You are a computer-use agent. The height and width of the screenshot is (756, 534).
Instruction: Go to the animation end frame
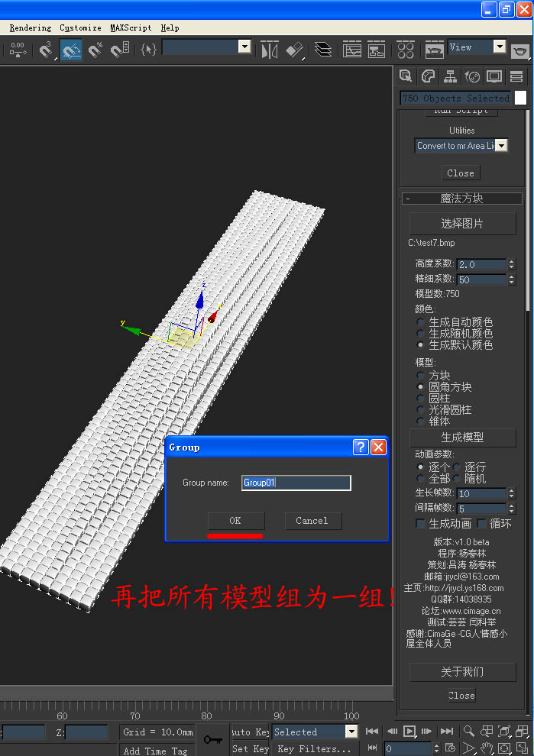(447, 731)
